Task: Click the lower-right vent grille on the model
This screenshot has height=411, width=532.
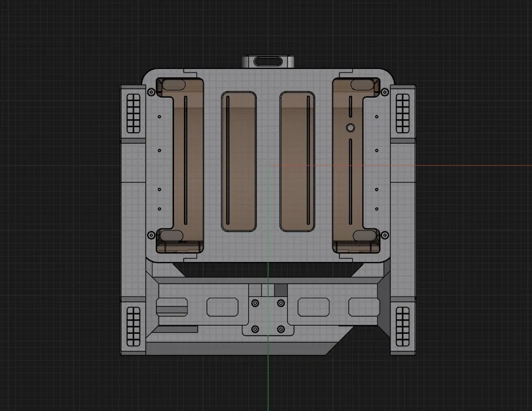Action: (403, 326)
